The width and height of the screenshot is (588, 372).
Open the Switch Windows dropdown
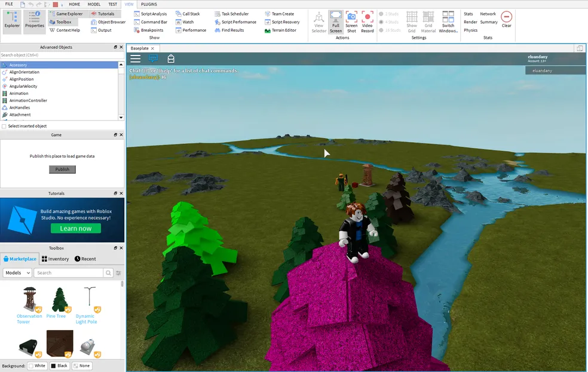[x=448, y=22]
